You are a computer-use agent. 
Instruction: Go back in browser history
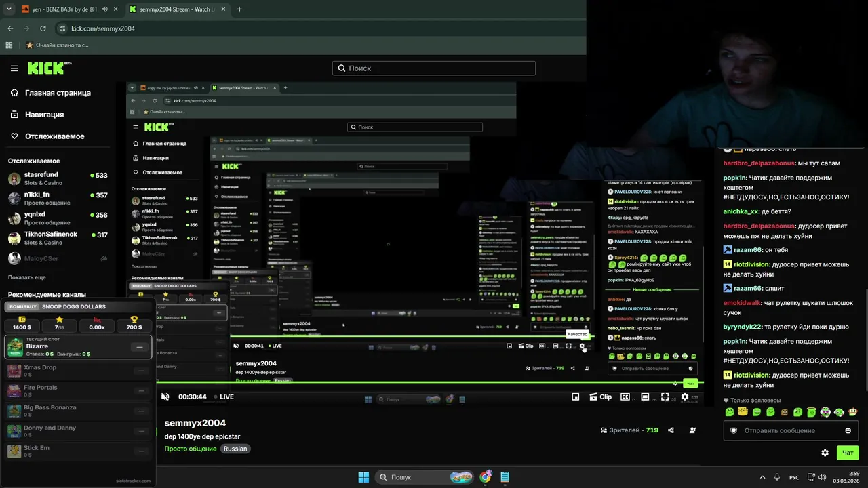point(10,28)
